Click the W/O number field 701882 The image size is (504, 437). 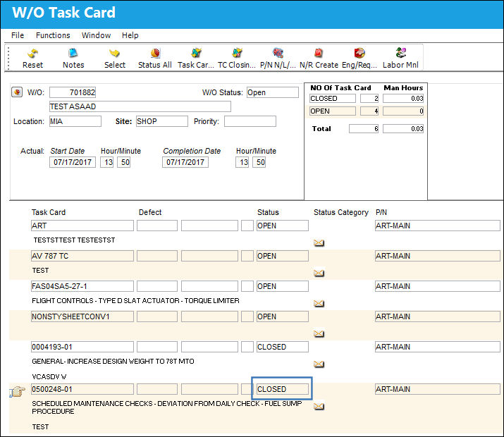[x=73, y=92]
